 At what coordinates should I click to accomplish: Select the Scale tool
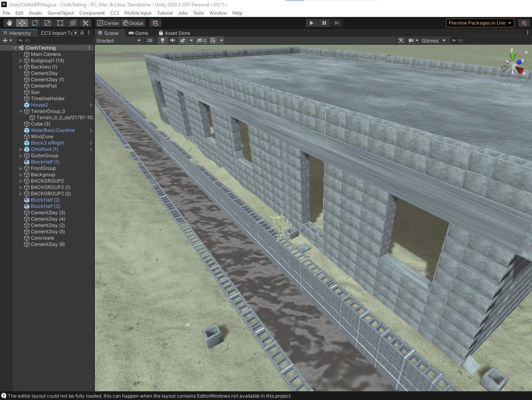47,23
